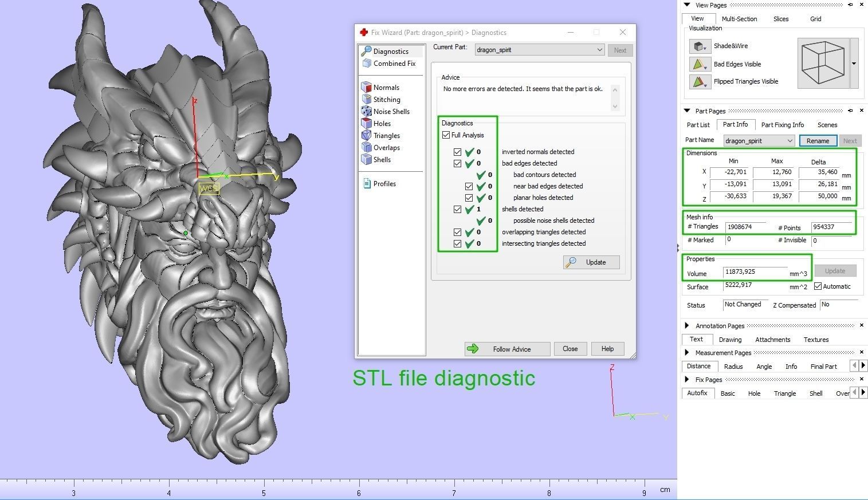Screen dimensions: 868x500
Task: Close the Measurement Pages panel
Action: 862,352
